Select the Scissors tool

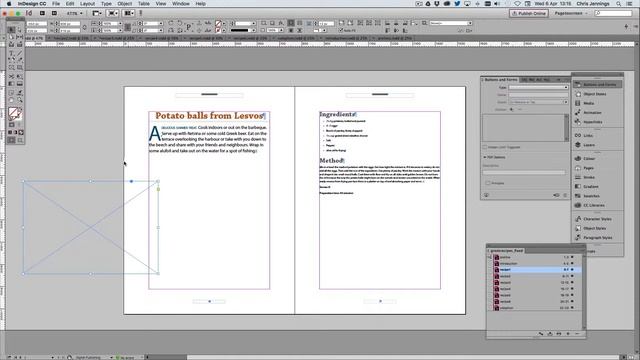[x=11, y=76]
